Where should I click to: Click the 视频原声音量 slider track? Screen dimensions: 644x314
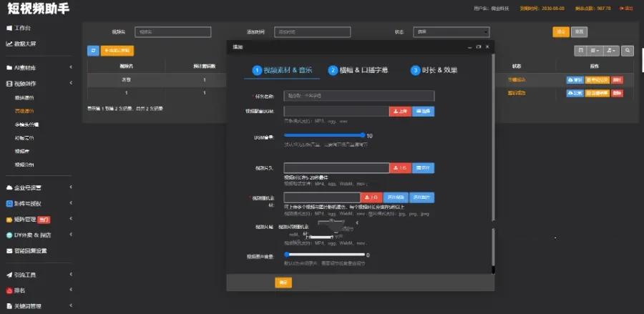(x=324, y=255)
